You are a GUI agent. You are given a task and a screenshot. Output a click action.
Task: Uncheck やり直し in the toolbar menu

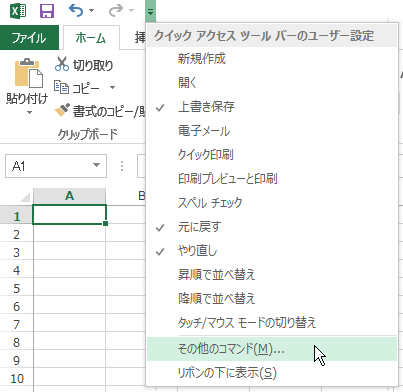pyautogui.click(x=272, y=251)
